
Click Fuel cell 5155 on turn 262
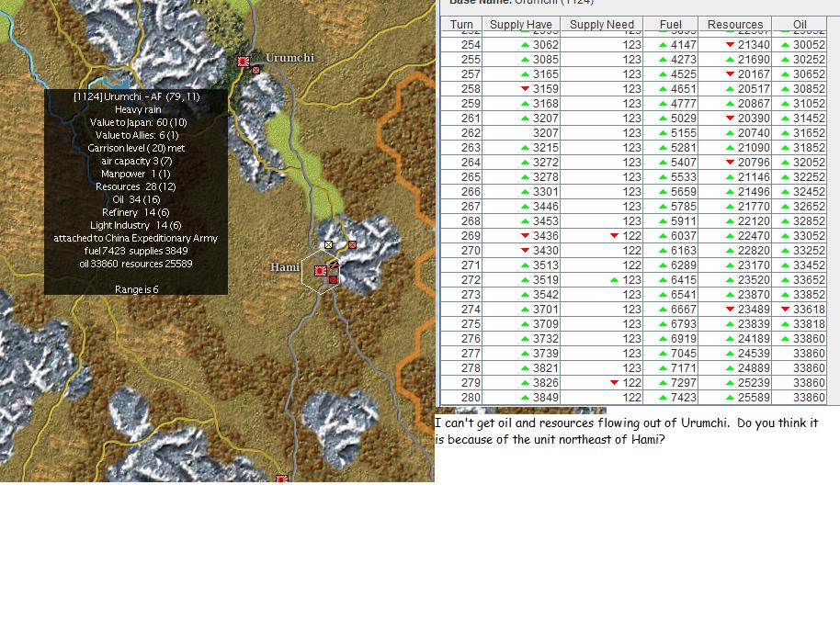671,133
